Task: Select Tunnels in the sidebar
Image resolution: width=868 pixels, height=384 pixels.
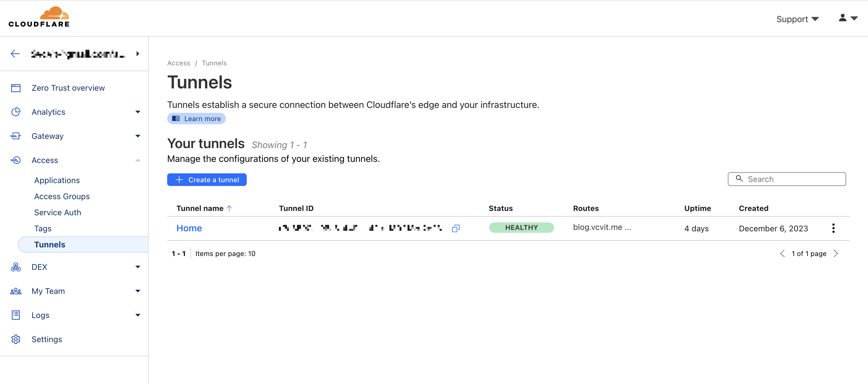Action: pos(83,245)
